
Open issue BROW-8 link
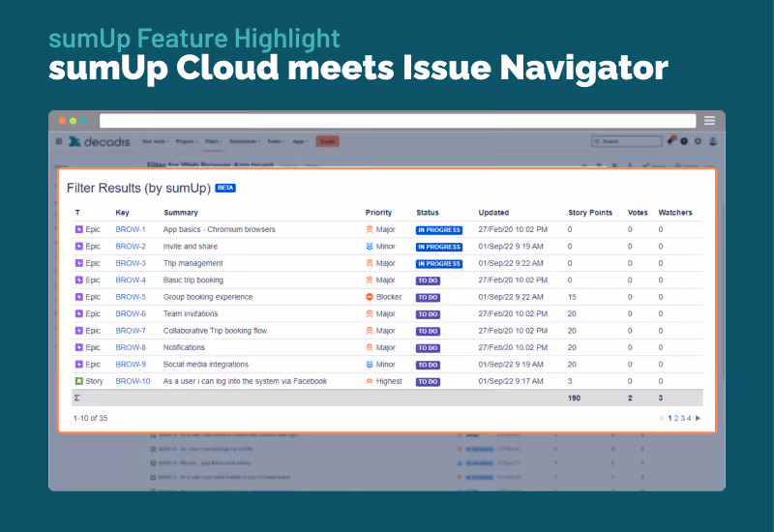[x=131, y=347]
